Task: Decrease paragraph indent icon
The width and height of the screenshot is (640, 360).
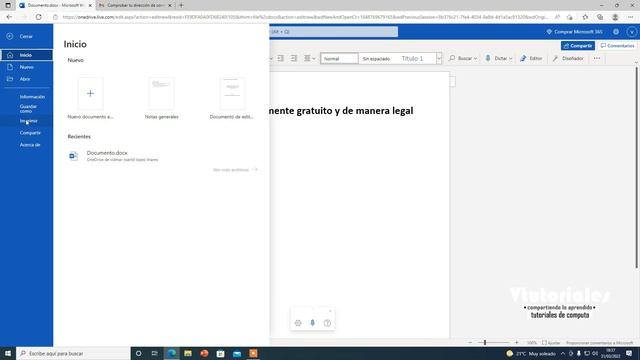Action: coord(280,58)
